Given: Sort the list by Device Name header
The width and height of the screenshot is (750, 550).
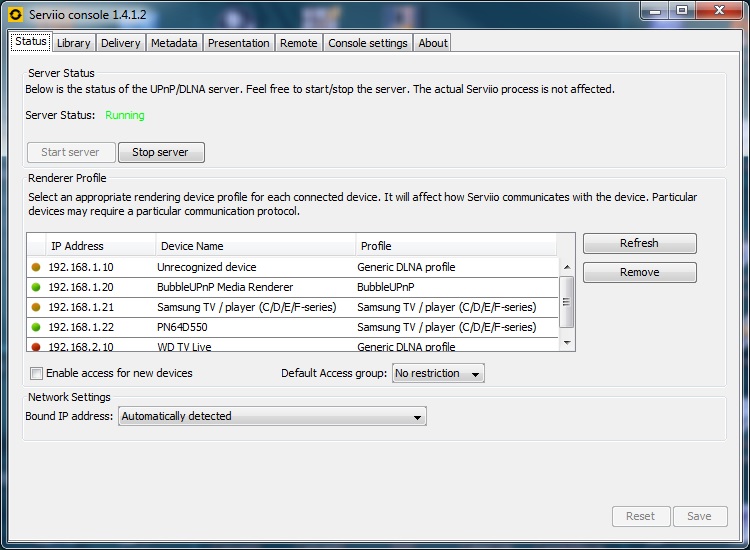Looking at the screenshot, I should (x=255, y=246).
